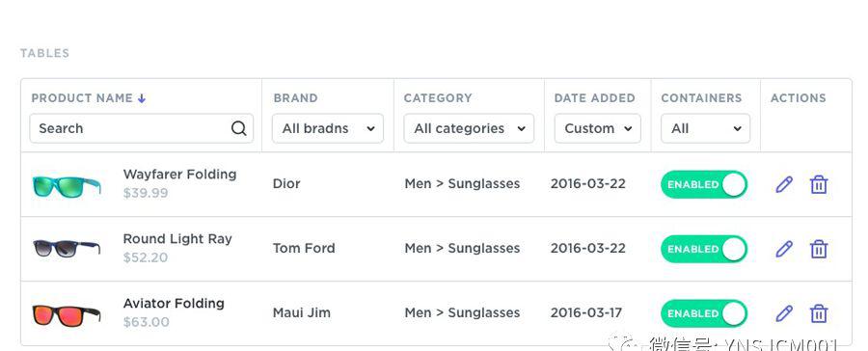Screen dimensions: 868x351
Task: Open the Custom date added dropdown
Action: [x=597, y=128]
